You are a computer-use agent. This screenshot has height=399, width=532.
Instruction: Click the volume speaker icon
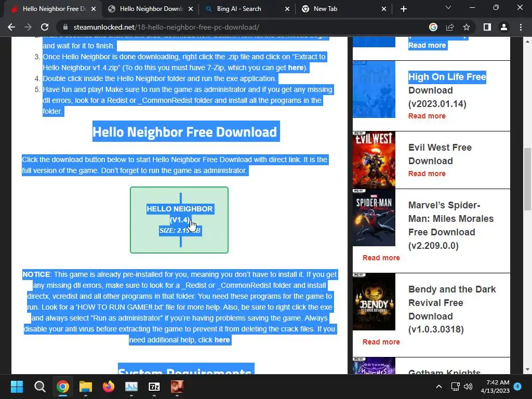pyautogui.click(x=468, y=387)
